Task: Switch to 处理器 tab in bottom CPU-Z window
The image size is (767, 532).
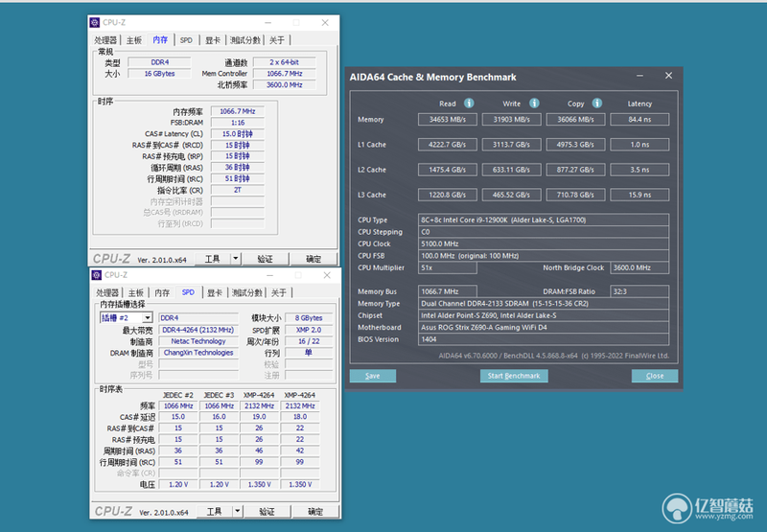Action: [107, 293]
